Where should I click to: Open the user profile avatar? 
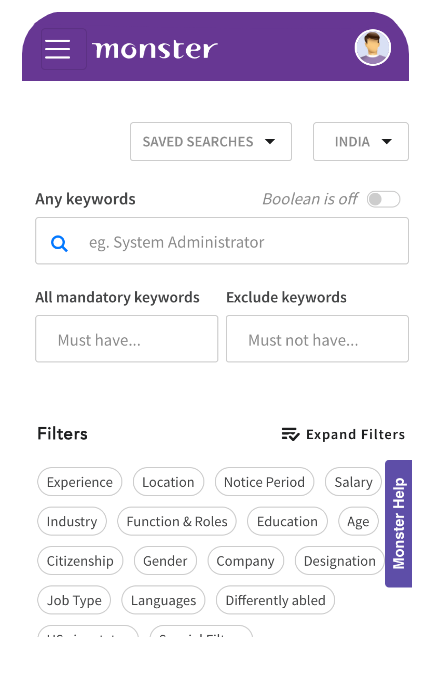click(373, 47)
